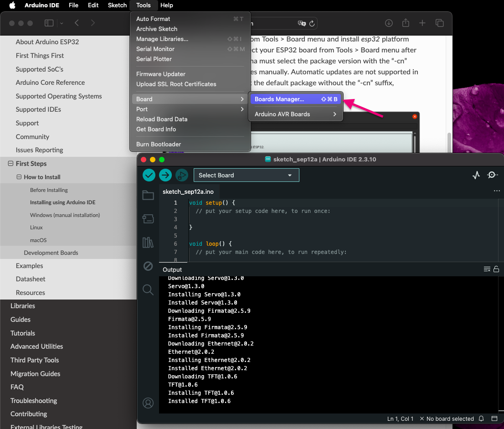
Task: Open a new browser tab with plus icon
Action: [x=422, y=23]
